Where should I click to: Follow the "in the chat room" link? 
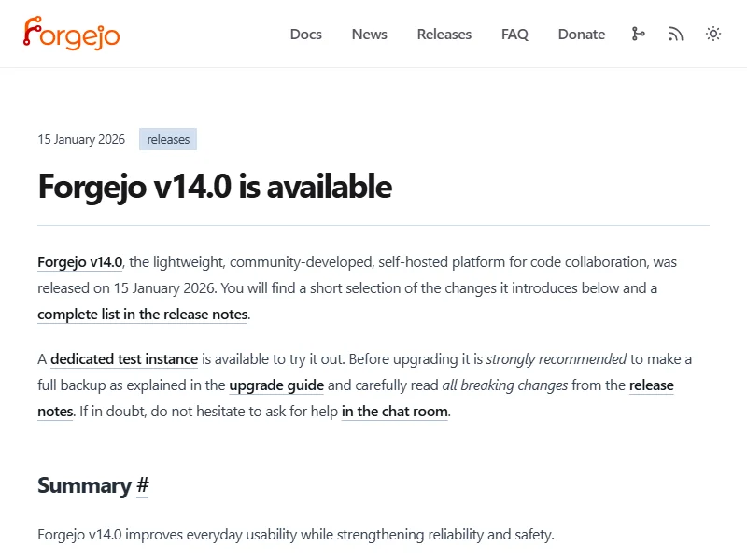(x=395, y=412)
